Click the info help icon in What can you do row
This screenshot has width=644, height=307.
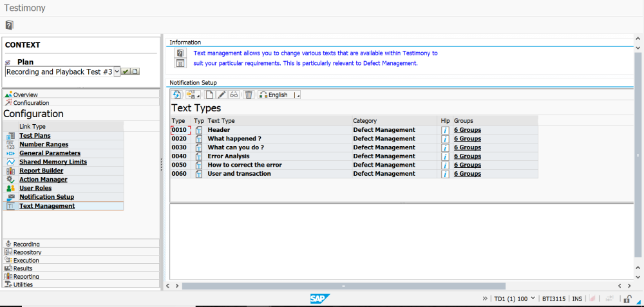pyautogui.click(x=445, y=148)
